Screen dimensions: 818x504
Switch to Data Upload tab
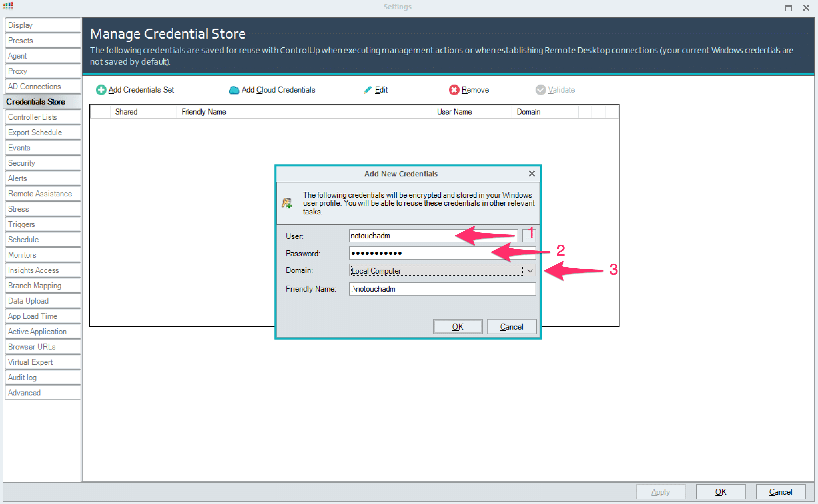(43, 301)
